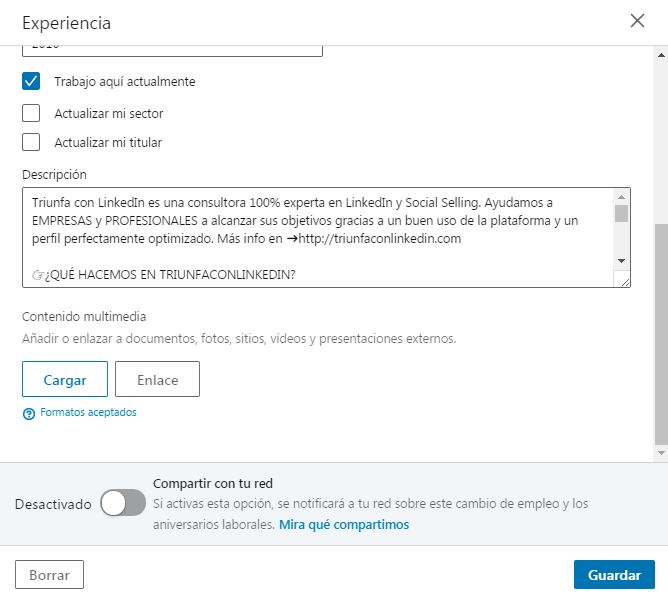Click the question mark icon beside Formatos aceptados

pyautogui.click(x=29, y=413)
